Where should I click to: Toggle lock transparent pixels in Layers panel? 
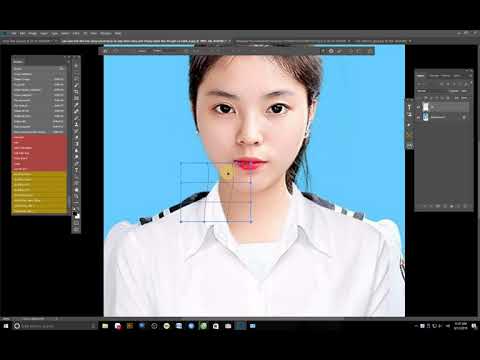point(426,98)
